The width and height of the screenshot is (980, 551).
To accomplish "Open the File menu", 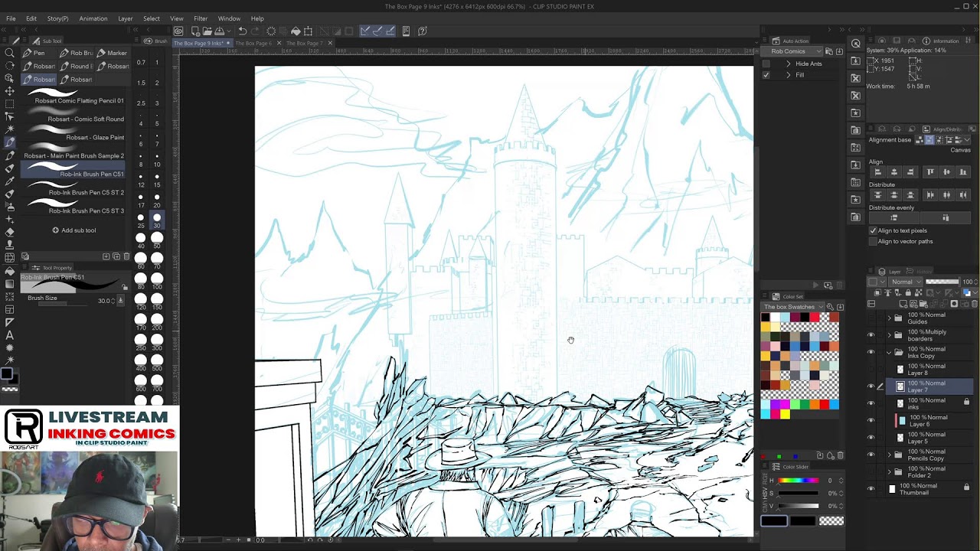I will pyautogui.click(x=11, y=18).
